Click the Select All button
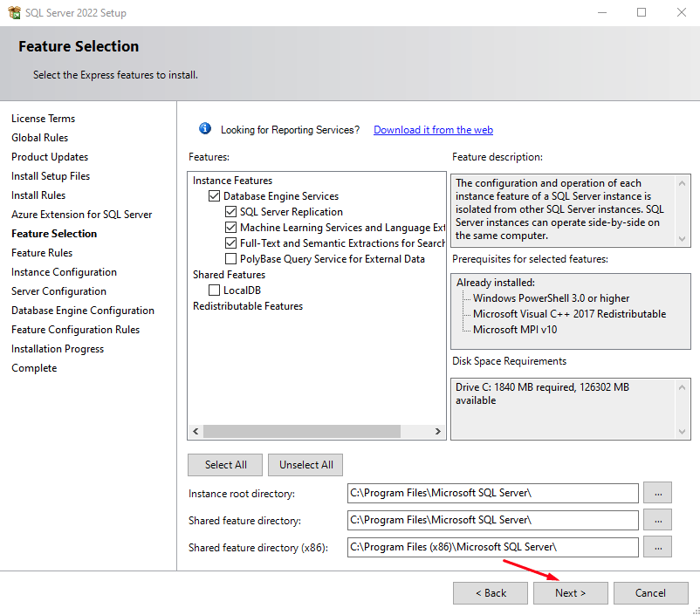700x615 pixels. pyautogui.click(x=225, y=465)
